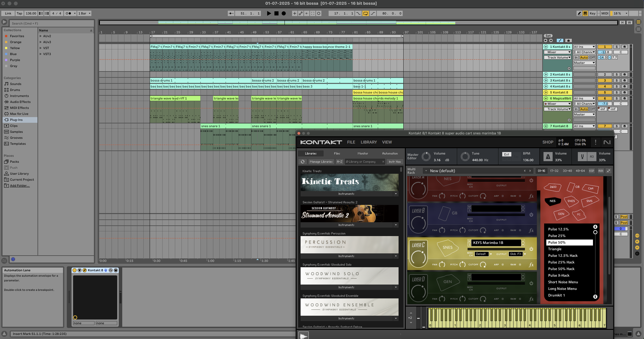The width and height of the screenshot is (644, 339).
Task: Toggle track 2 activator button
Action: click(x=605, y=75)
